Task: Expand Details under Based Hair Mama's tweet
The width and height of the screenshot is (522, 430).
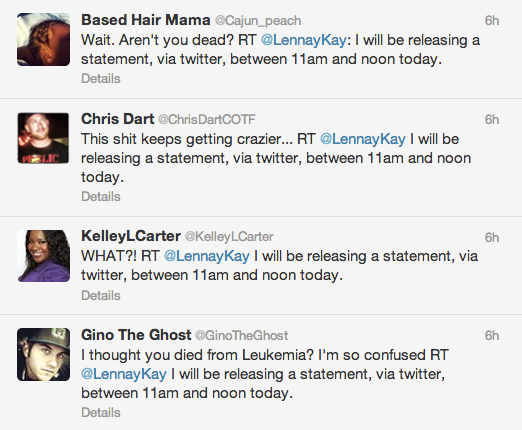Action: pos(101,79)
